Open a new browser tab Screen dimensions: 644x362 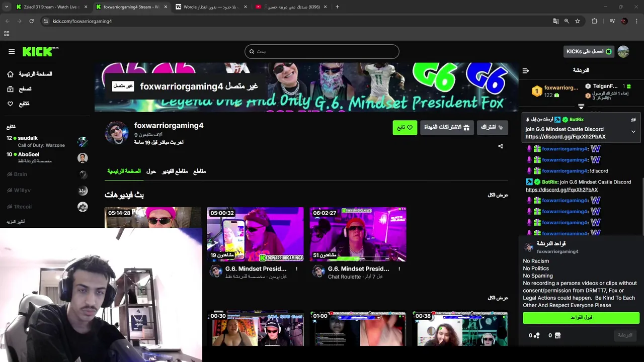pos(337,7)
